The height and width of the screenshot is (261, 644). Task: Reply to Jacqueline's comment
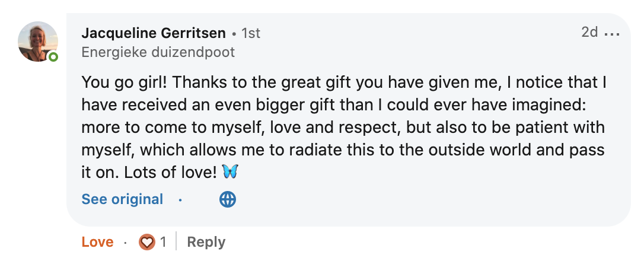pos(206,242)
